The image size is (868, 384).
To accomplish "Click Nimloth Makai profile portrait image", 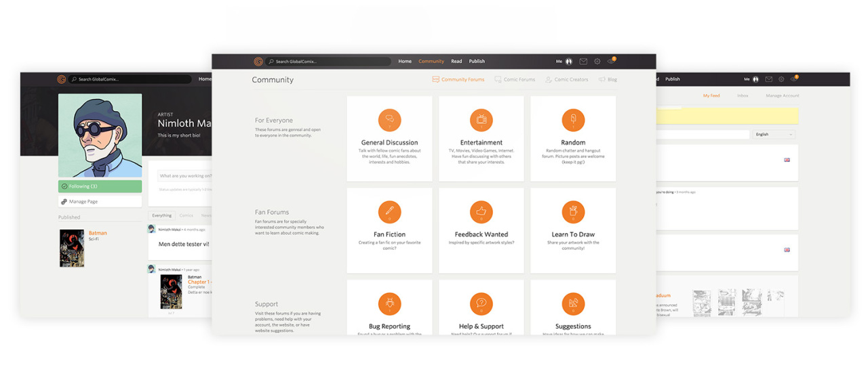I will 100,135.
